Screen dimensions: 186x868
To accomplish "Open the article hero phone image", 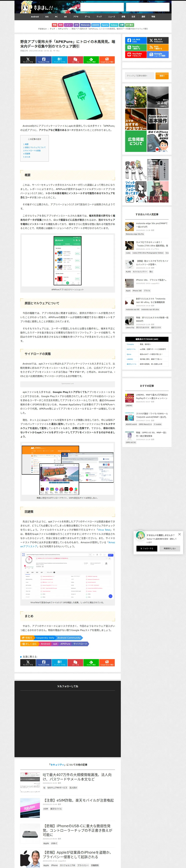I will (x=68, y=93).
